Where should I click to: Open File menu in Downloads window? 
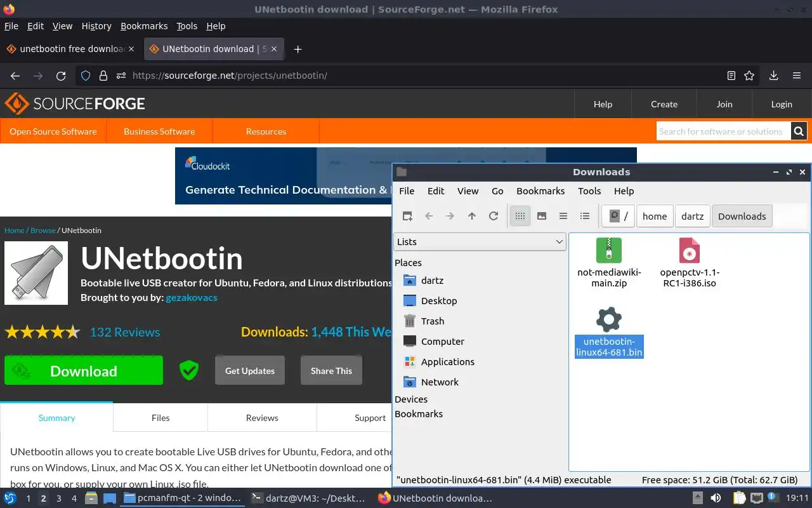(407, 191)
